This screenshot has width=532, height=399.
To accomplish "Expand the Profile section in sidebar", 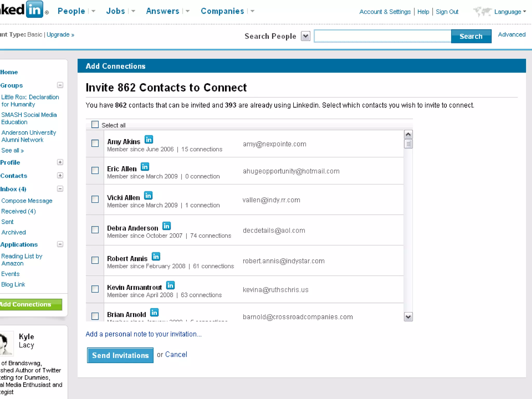I will click(x=60, y=162).
